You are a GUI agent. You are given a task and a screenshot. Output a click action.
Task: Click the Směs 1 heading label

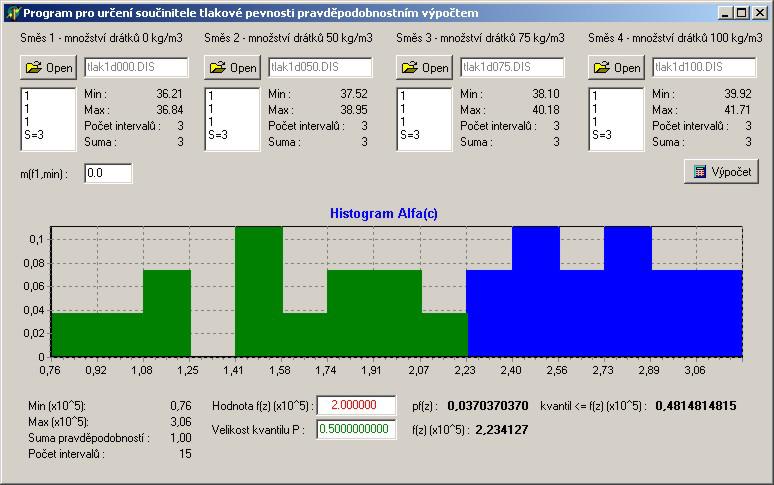point(101,38)
